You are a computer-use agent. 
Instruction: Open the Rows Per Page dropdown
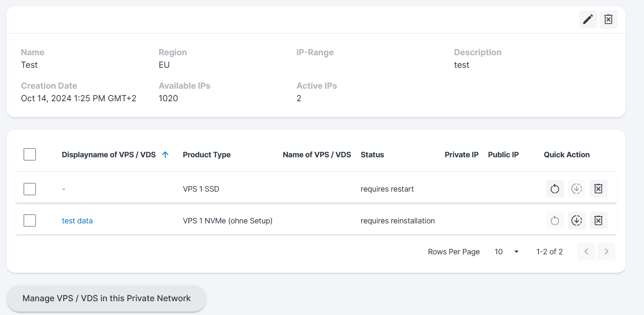click(507, 252)
